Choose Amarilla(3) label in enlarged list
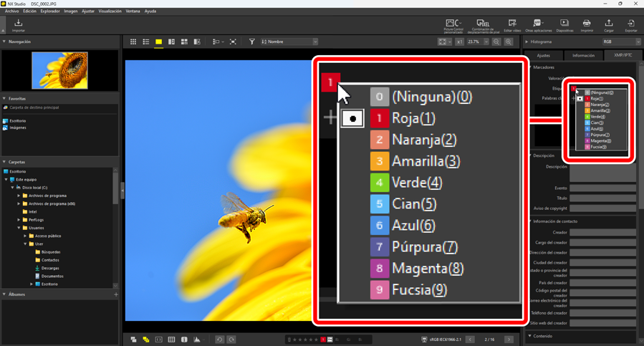The width and height of the screenshot is (644, 346). point(426,161)
